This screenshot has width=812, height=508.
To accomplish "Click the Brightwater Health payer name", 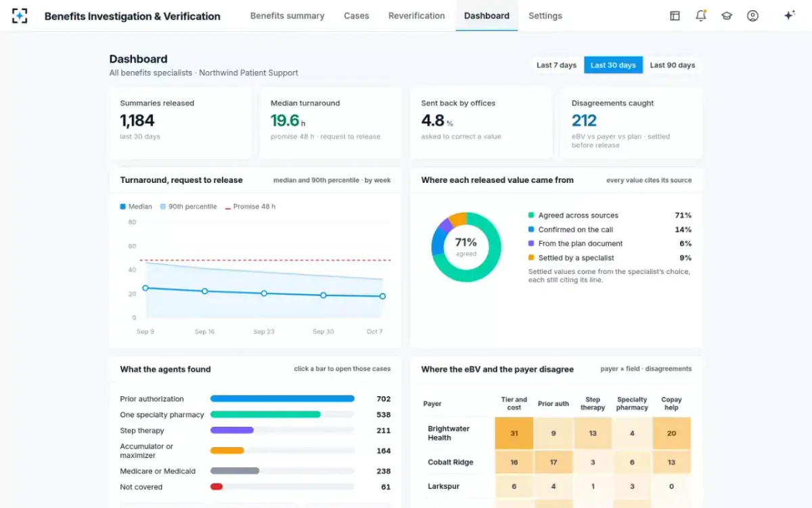I will 449,433.
